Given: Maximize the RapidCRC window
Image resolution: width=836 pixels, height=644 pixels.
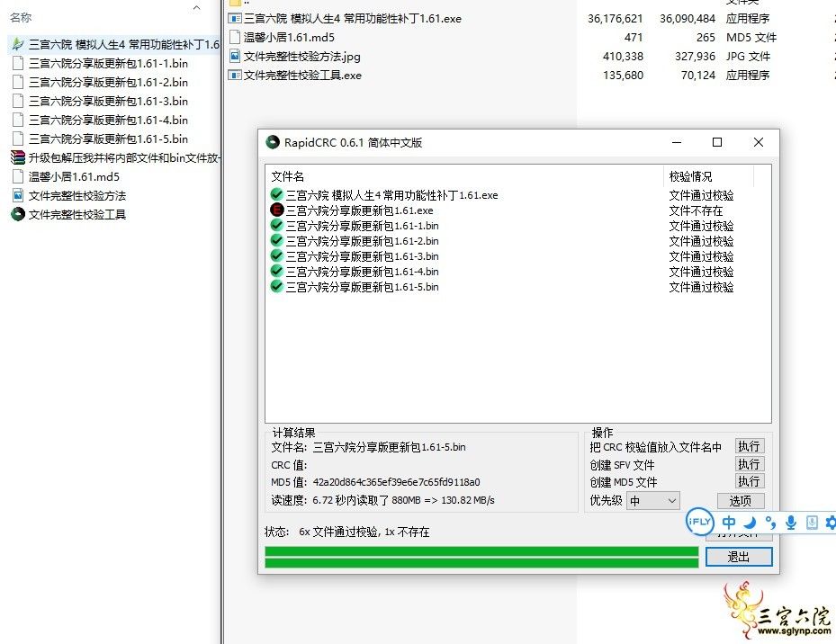Looking at the screenshot, I should 717,142.
